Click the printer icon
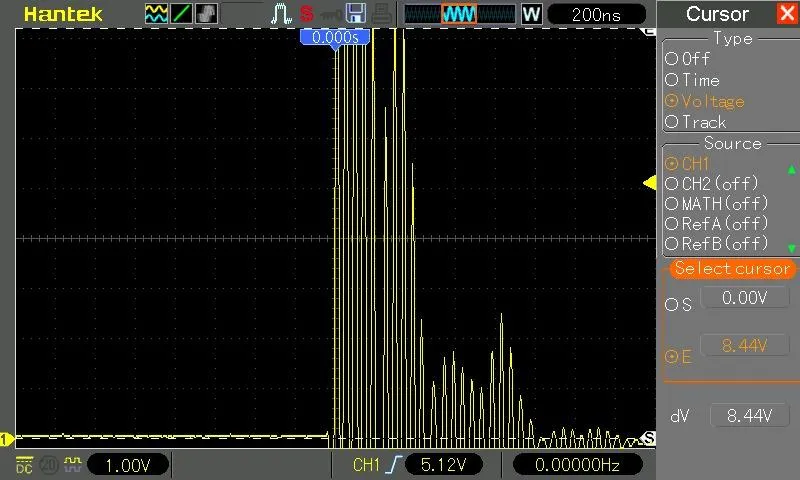Viewport: 800px width, 480px height. point(381,14)
